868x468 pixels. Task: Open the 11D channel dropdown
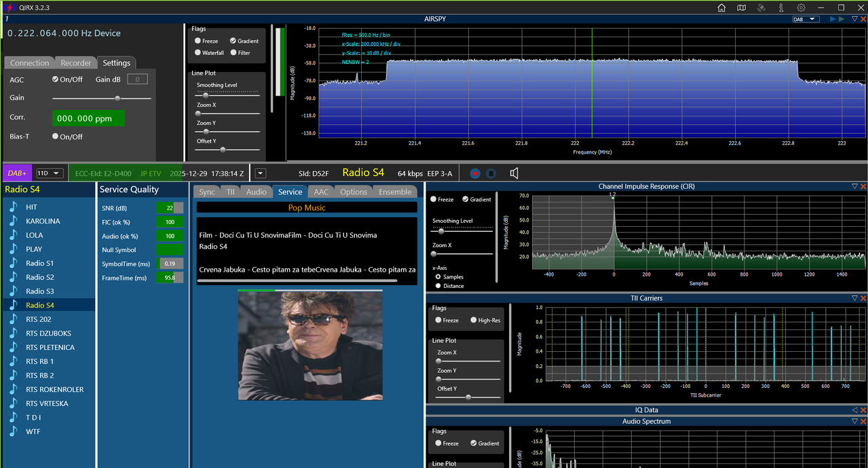click(x=50, y=173)
